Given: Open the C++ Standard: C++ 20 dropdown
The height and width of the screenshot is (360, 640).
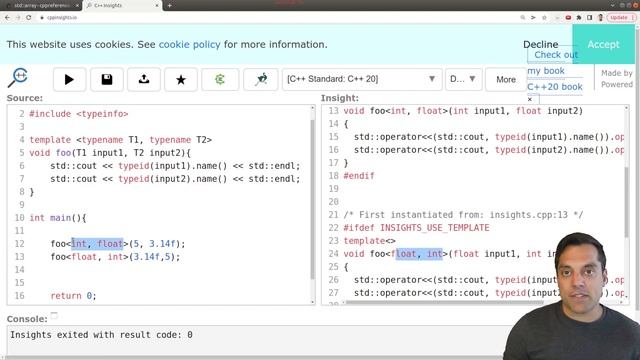Looking at the screenshot, I should (362, 79).
